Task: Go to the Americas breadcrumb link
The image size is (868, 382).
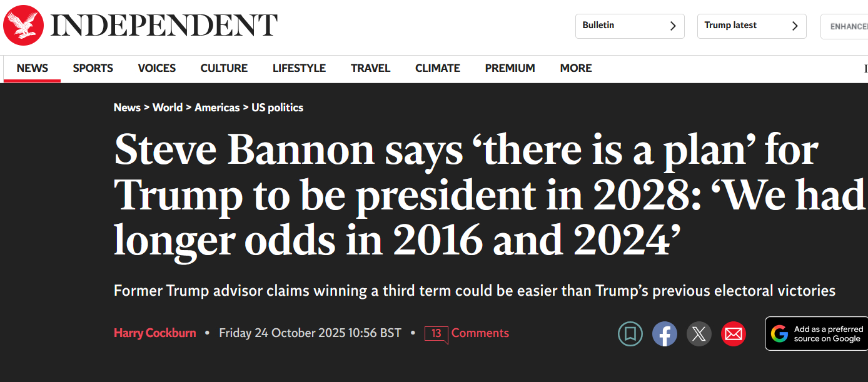Action: [x=217, y=108]
